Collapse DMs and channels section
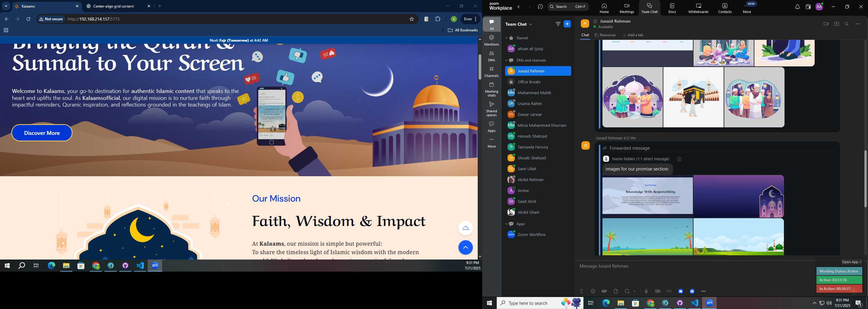This screenshot has height=309, width=868. [506, 60]
